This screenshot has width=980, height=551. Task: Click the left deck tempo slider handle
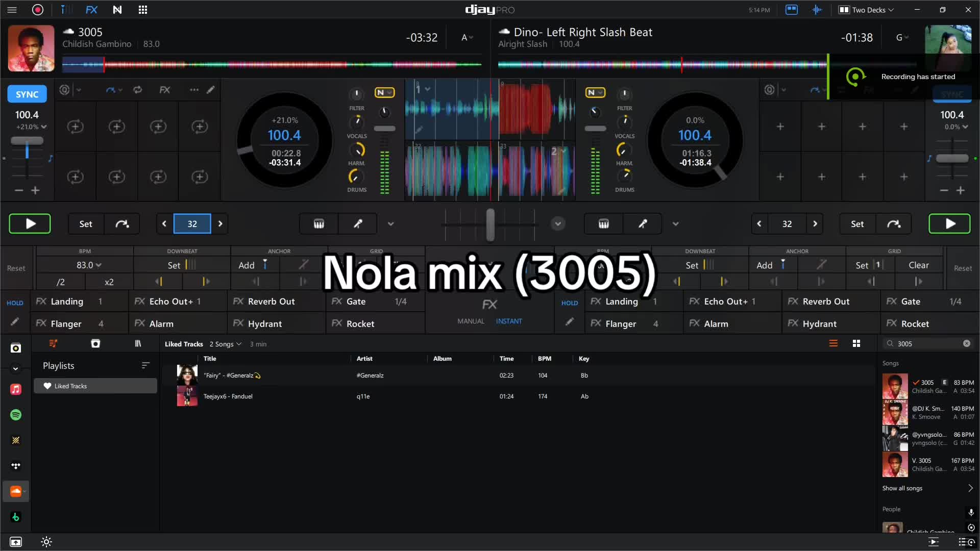[27, 141]
